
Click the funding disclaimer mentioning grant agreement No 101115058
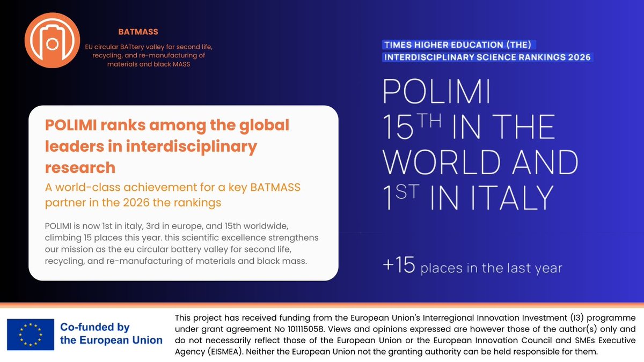click(x=405, y=335)
